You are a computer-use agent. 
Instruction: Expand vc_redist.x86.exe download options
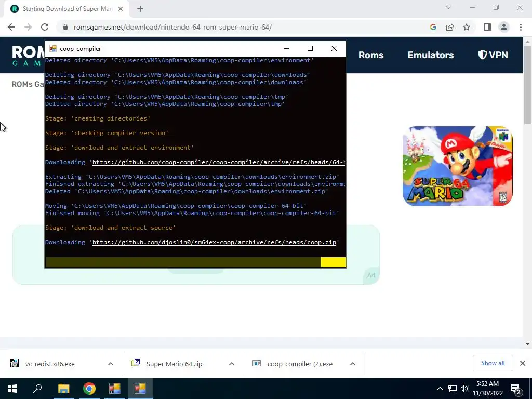pos(111,364)
